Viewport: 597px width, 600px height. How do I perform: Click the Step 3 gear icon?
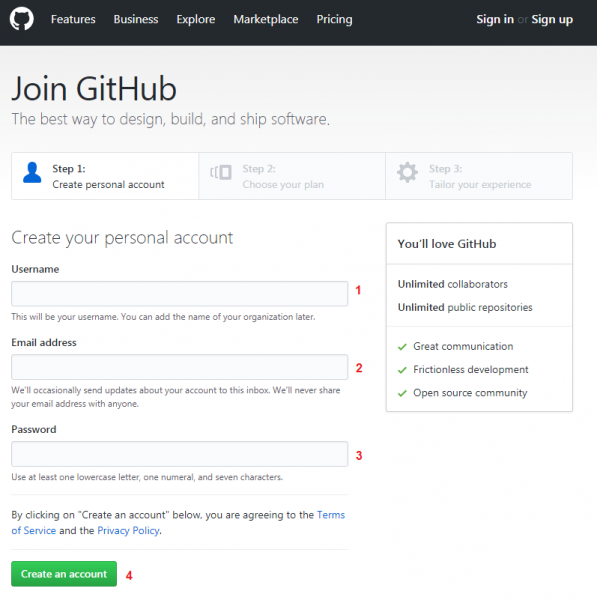click(x=407, y=172)
